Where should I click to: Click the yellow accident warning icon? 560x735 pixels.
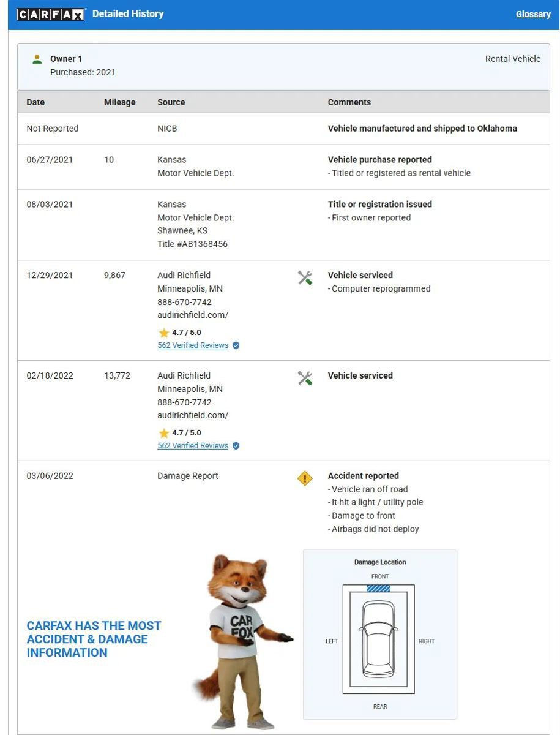pos(305,478)
